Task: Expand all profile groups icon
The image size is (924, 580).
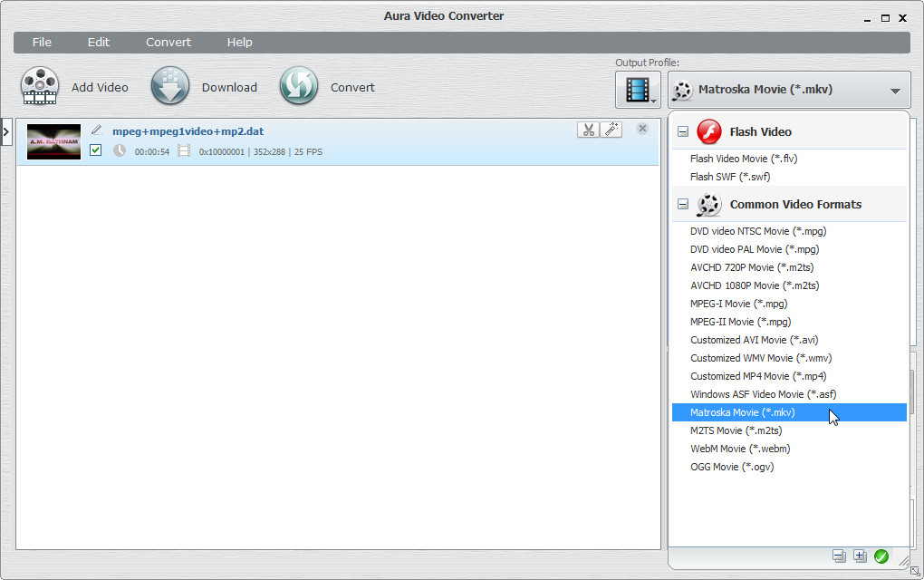Action: click(860, 556)
